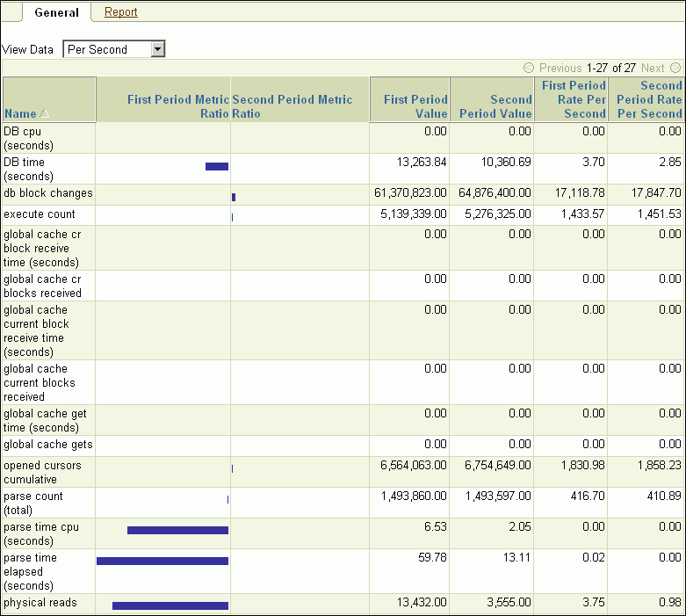
Task: Select the db block changes row name
Action: tap(47, 193)
